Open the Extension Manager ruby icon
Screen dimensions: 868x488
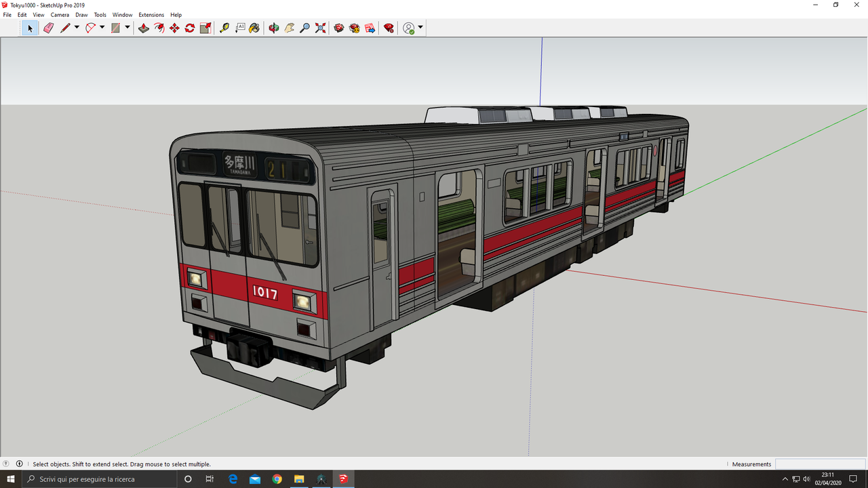click(x=389, y=28)
